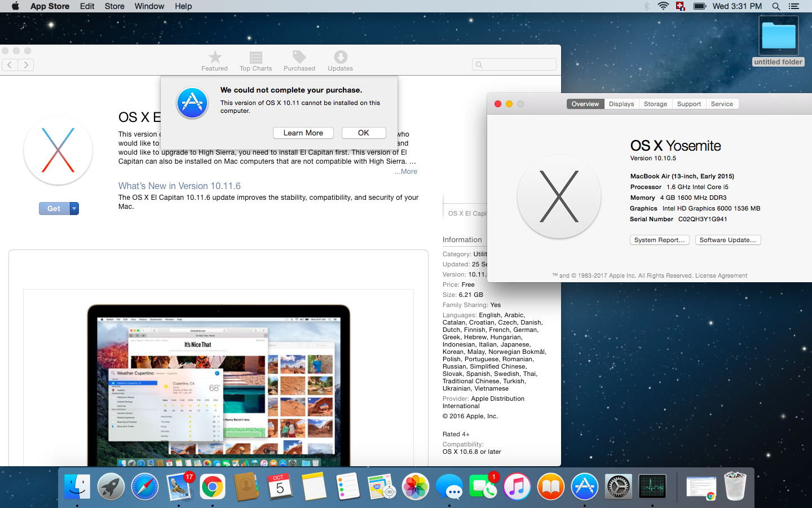Screen dimensions: 812x508
Task: Launch Launchpad rocket icon in Dock
Action: 111,487
